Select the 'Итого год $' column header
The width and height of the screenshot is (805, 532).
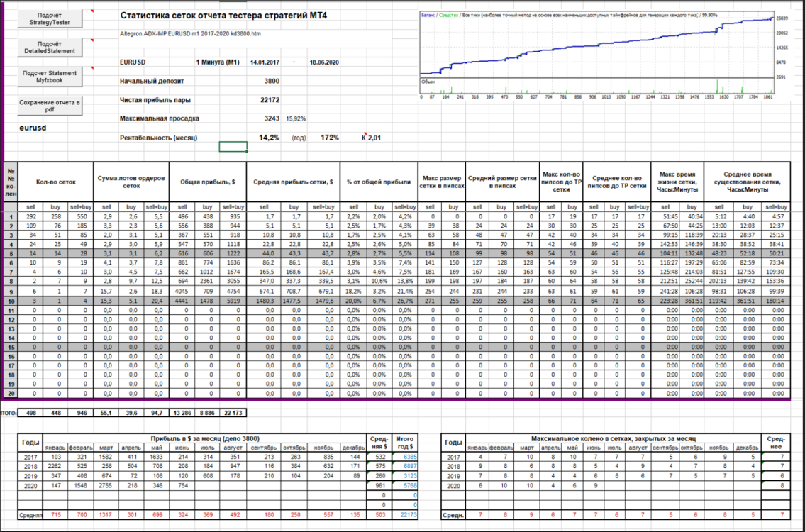[x=405, y=443]
